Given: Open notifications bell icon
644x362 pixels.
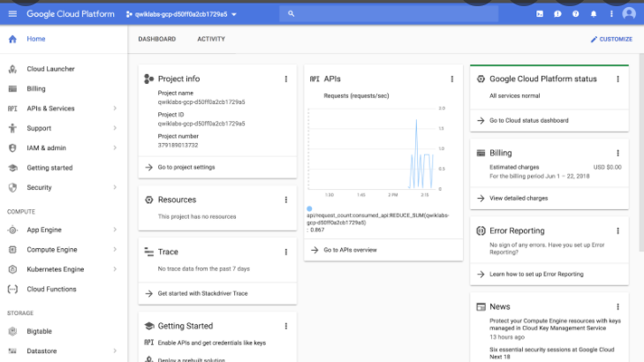Looking at the screenshot, I should pyautogui.click(x=594, y=14).
